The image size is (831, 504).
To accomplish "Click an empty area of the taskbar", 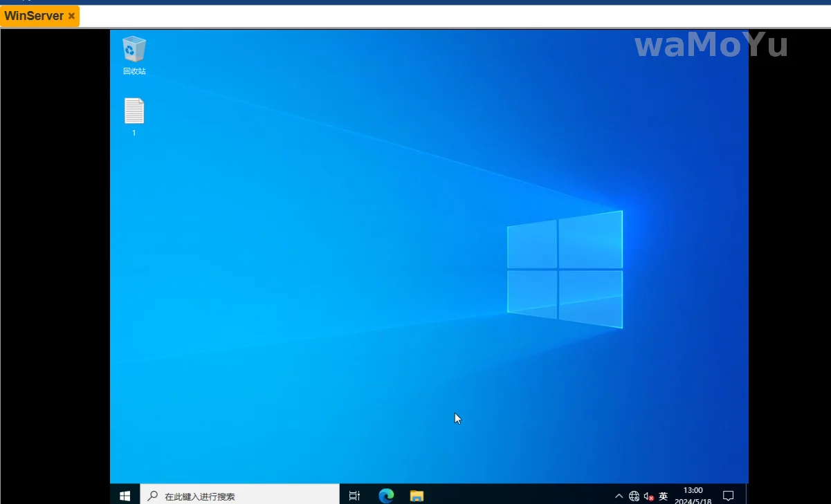I will click(519, 495).
